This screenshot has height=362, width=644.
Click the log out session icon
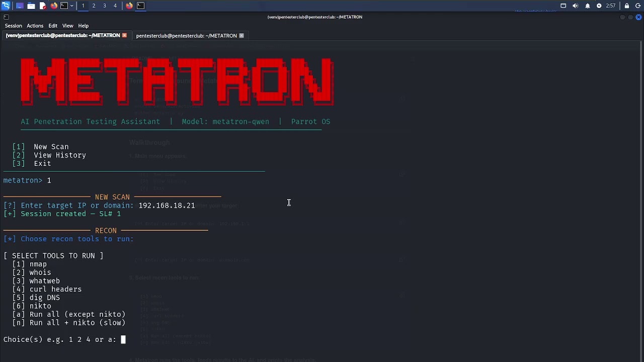(x=638, y=6)
